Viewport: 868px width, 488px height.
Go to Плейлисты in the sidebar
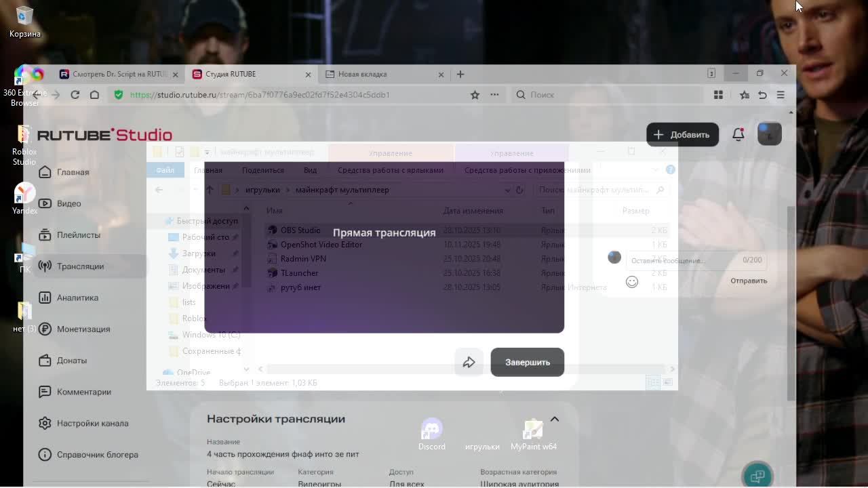(91, 235)
